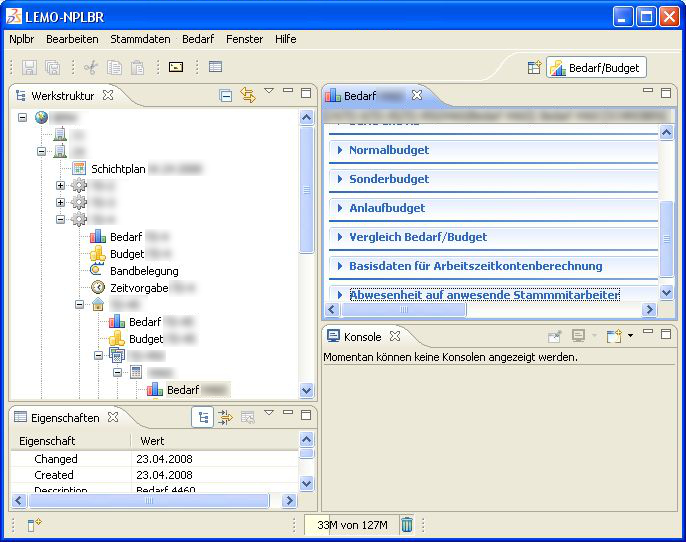Click the Open Perspective icon
Viewport: 686px width, 542px height.
pyautogui.click(x=534, y=68)
